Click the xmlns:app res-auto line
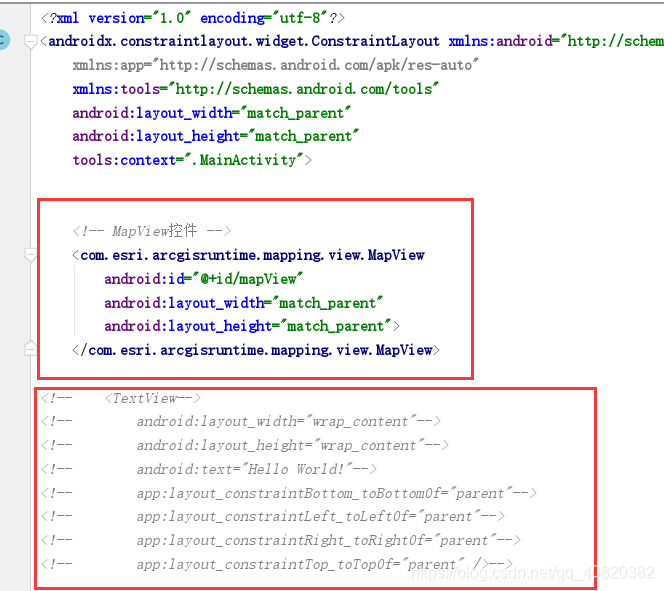 (275, 65)
